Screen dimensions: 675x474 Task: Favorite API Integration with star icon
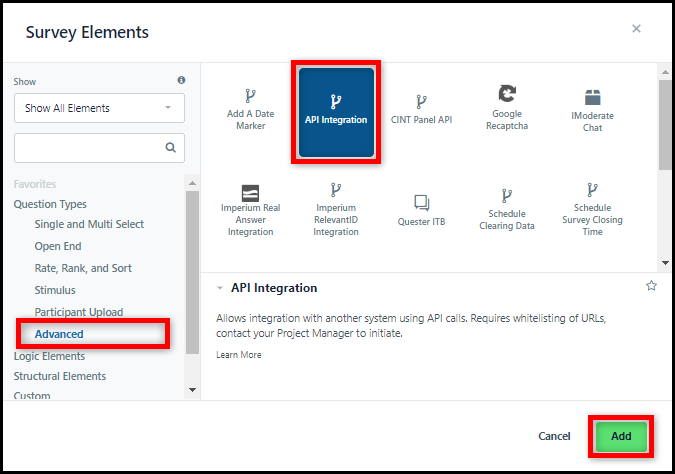click(651, 286)
